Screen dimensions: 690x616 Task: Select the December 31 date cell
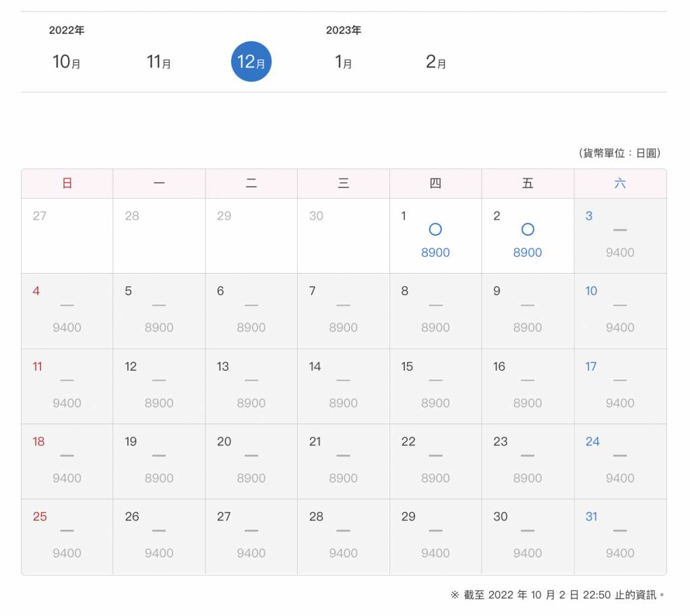pyautogui.click(x=620, y=536)
